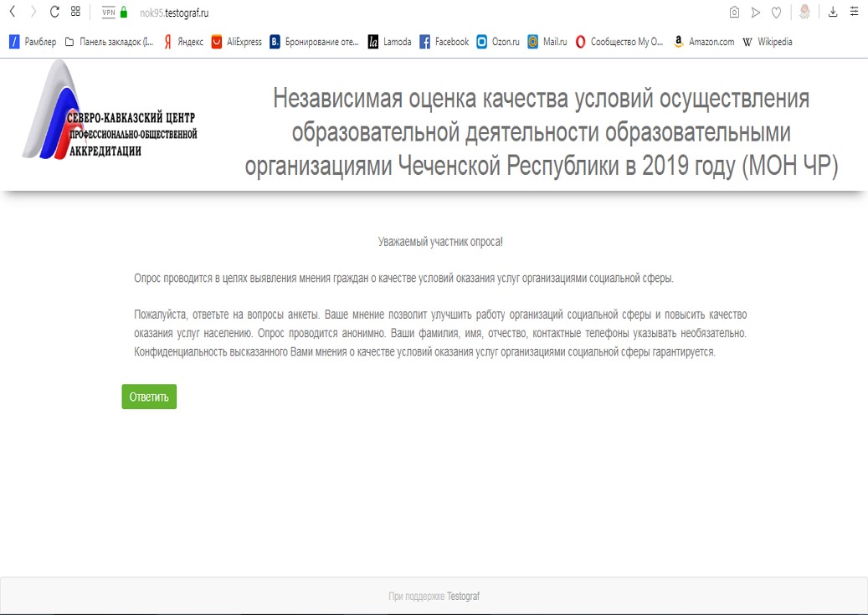
Task: Focus the address bar showing nok95.testograf.ru
Action: (174, 13)
